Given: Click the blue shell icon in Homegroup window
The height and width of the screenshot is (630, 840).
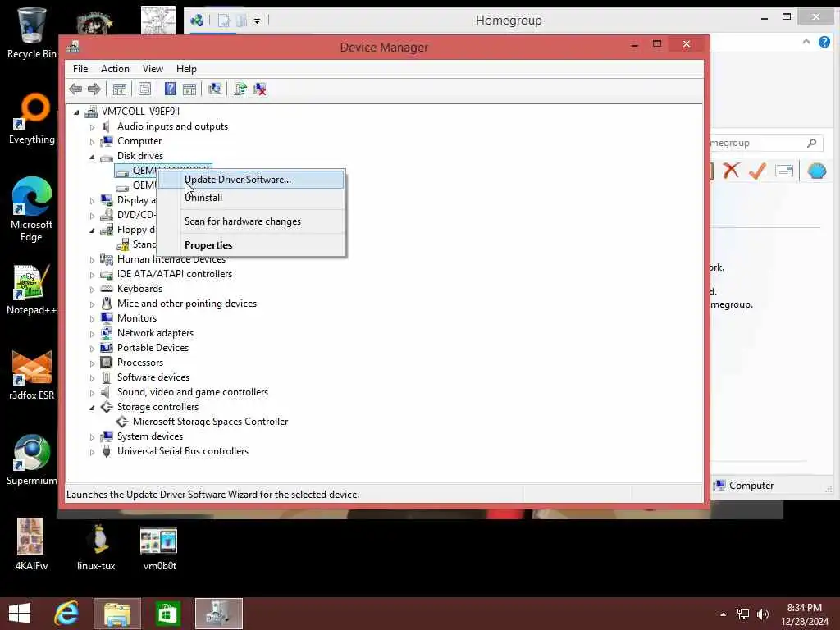Looking at the screenshot, I should point(817,171).
